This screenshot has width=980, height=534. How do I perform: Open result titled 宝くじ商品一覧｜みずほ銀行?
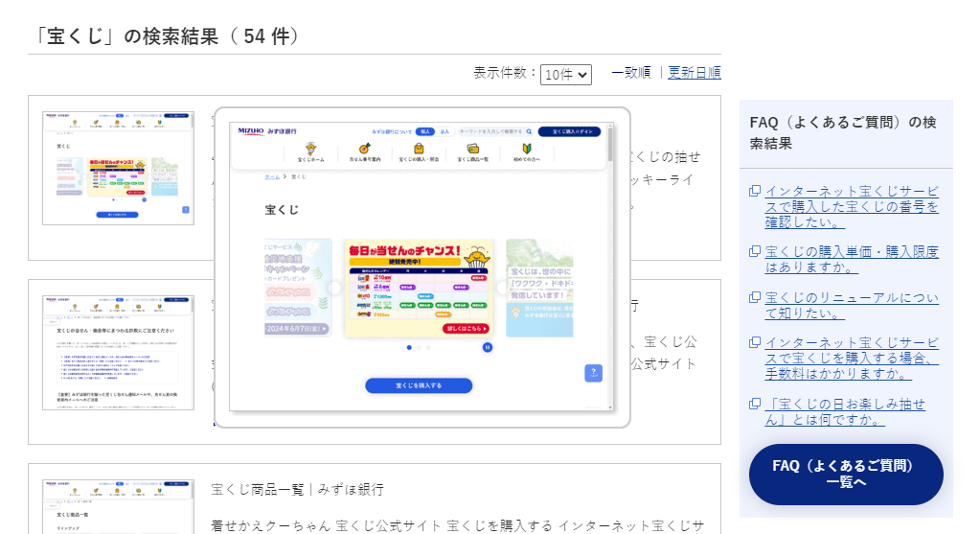(x=298, y=490)
